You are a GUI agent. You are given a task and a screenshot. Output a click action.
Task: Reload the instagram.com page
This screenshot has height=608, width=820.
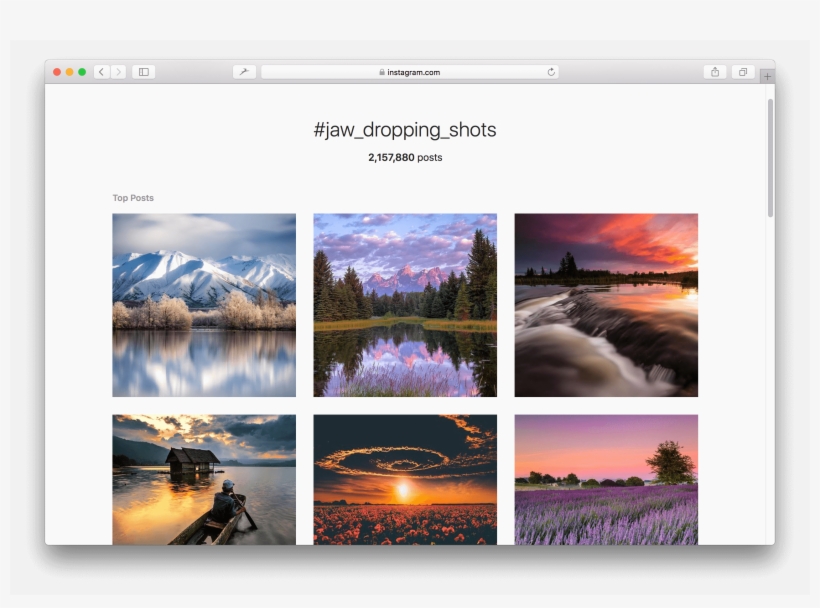(x=551, y=72)
